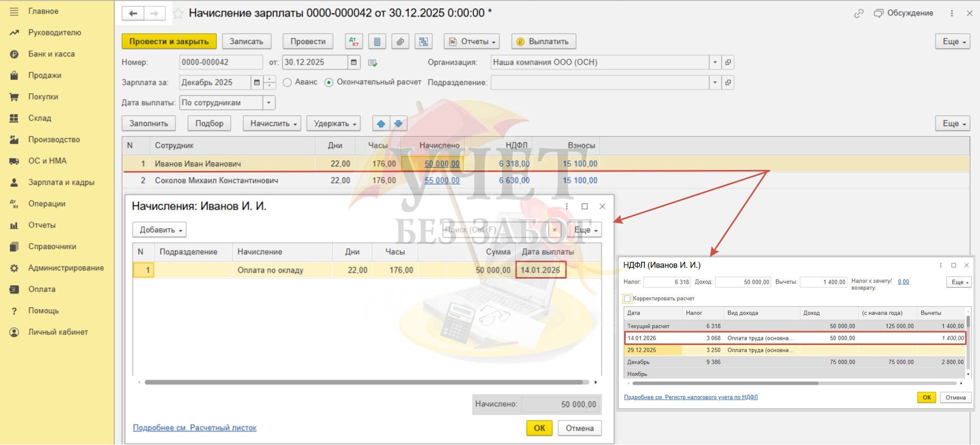The height and width of the screenshot is (445, 980).
Task: Click the Номер input field
Action: pos(220,62)
